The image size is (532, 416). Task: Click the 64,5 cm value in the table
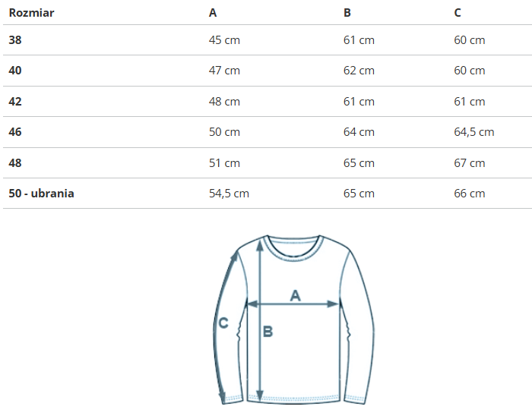pos(474,132)
